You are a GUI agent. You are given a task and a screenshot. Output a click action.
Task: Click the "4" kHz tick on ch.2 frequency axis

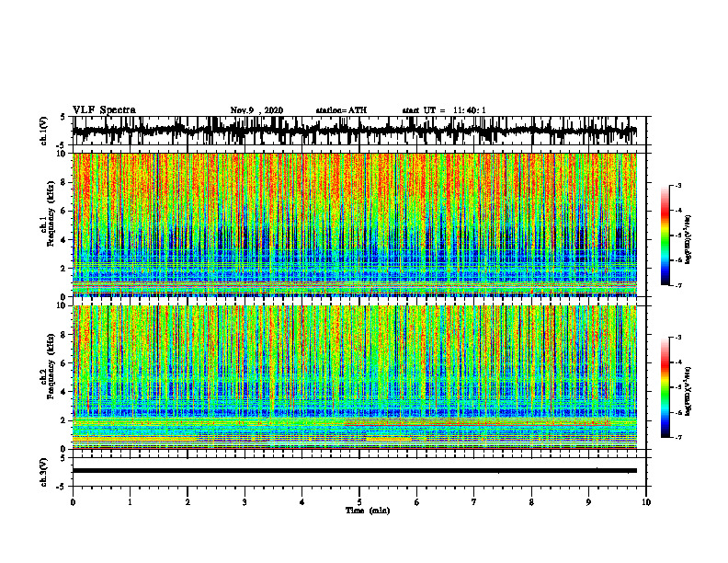65,392
